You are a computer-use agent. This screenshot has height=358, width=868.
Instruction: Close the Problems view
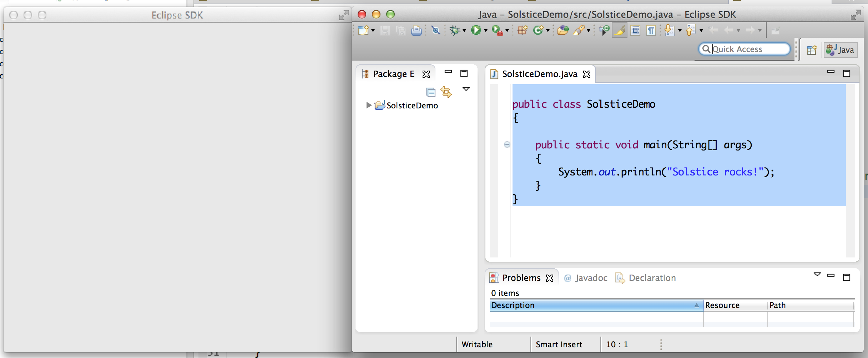tap(550, 278)
